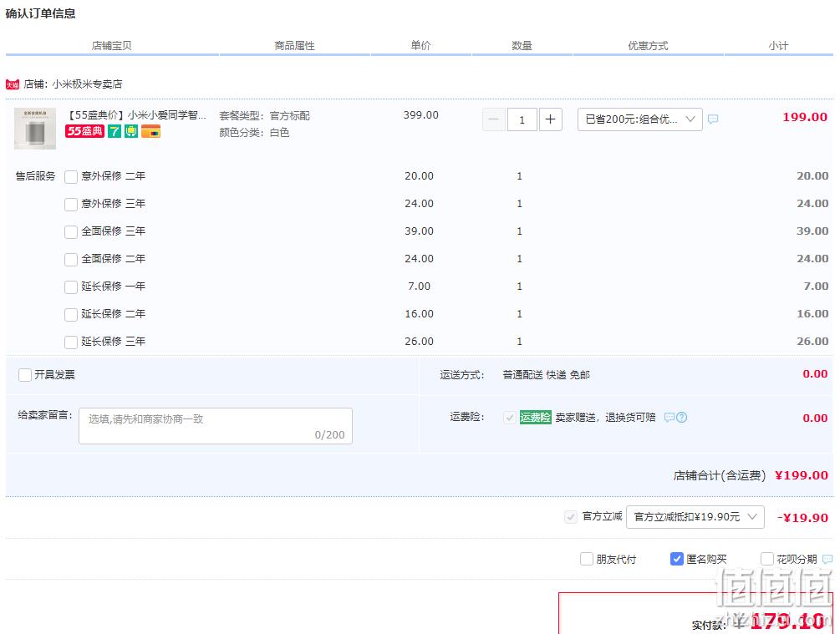
Task: Click the quantity input field
Action: tap(522, 119)
